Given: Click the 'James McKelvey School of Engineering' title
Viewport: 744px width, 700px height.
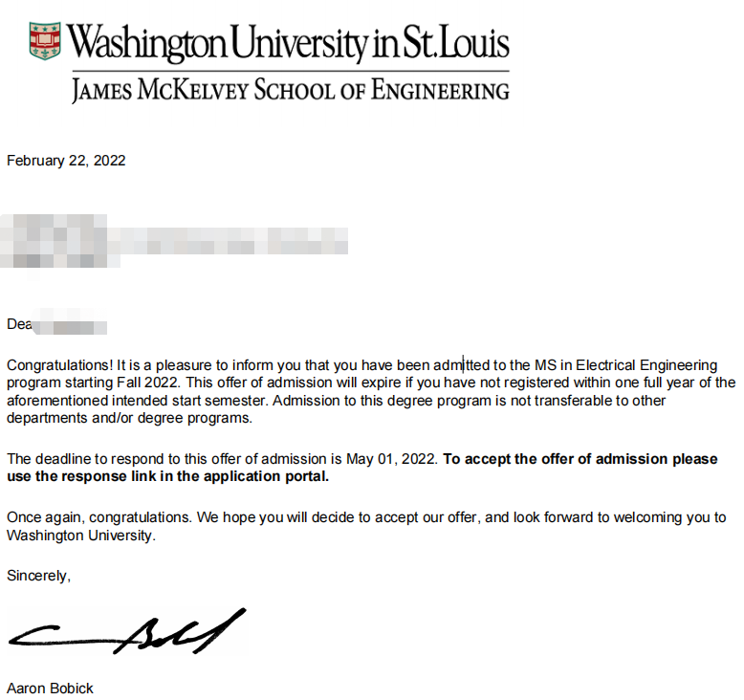Looking at the screenshot, I should coord(291,90).
